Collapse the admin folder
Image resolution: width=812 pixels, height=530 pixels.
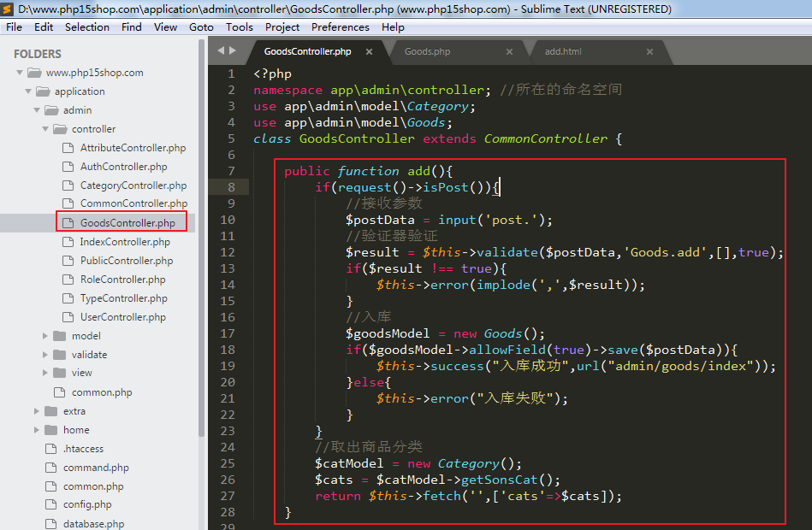click(37, 110)
